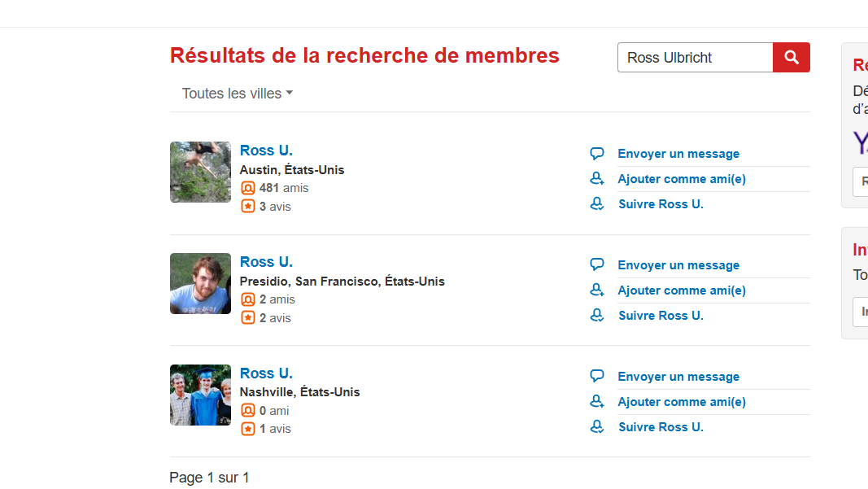The image size is (868, 489).
Task: Click the add-friend icon for the Presidio Ross U.
Action: click(597, 290)
